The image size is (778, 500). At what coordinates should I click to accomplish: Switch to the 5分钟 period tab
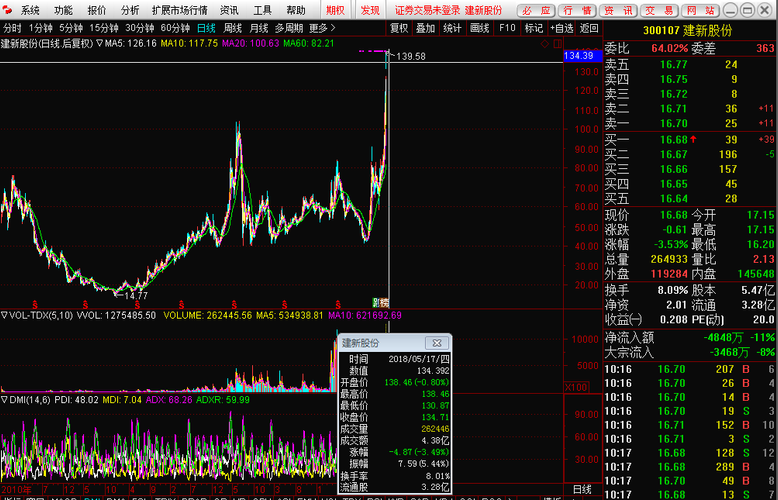point(71,28)
